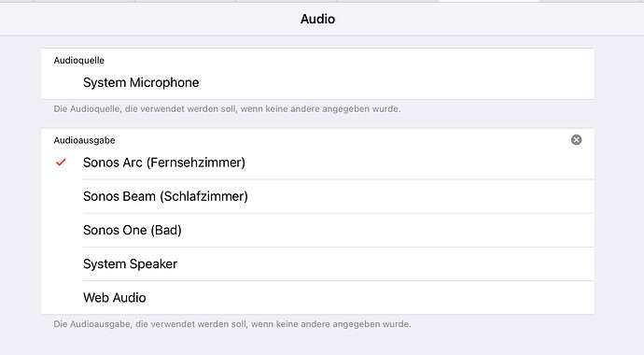Viewport: 644px width, 355px height.
Task: Switch to last tab right of highlighted tab
Action: point(592,1)
